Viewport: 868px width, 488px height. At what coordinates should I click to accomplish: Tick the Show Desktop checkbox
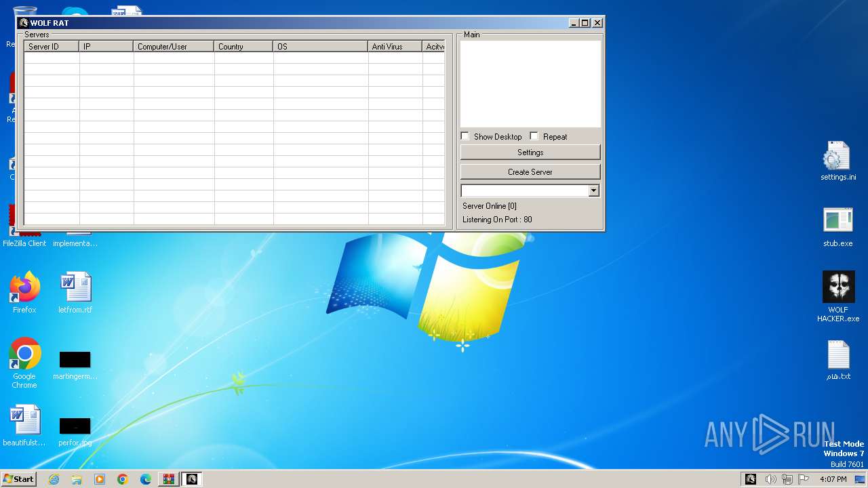(465, 136)
